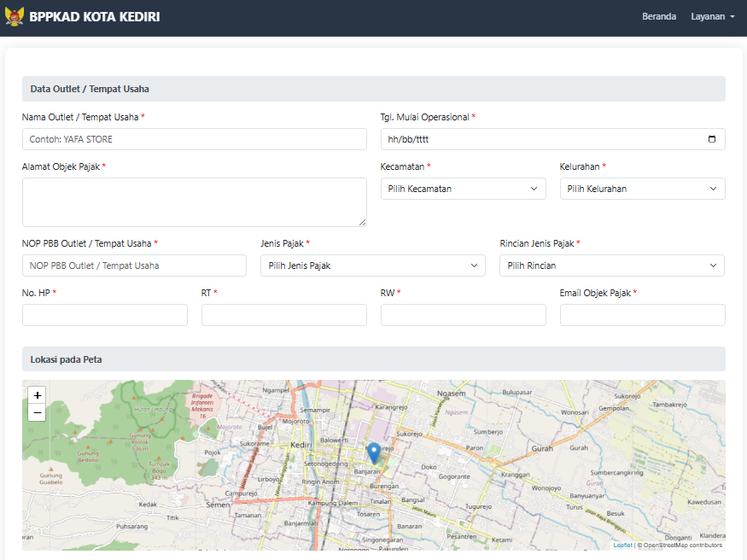Click the BPPKAD KOTA KEDIRI brand title
Screen dimensions: 747x560
(x=94, y=17)
